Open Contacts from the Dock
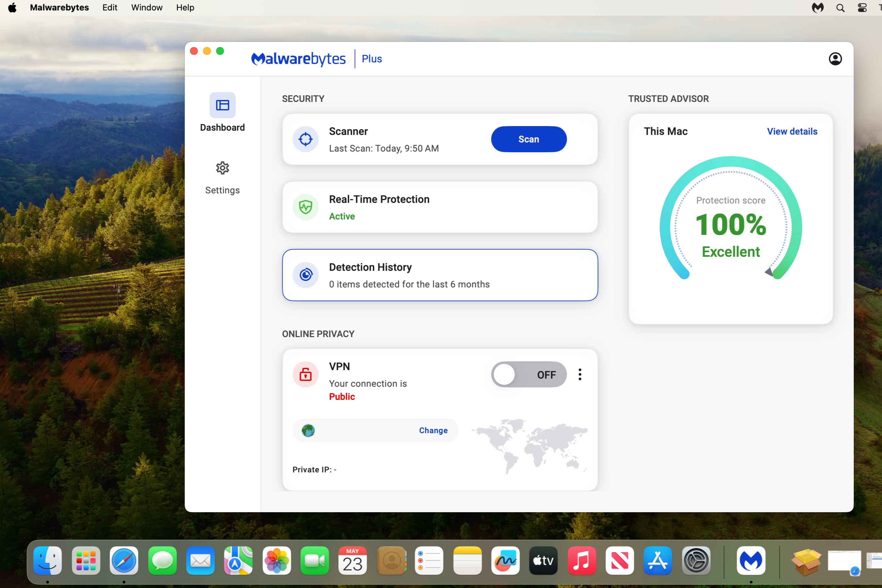882x588 pixels. coord(391,561)
